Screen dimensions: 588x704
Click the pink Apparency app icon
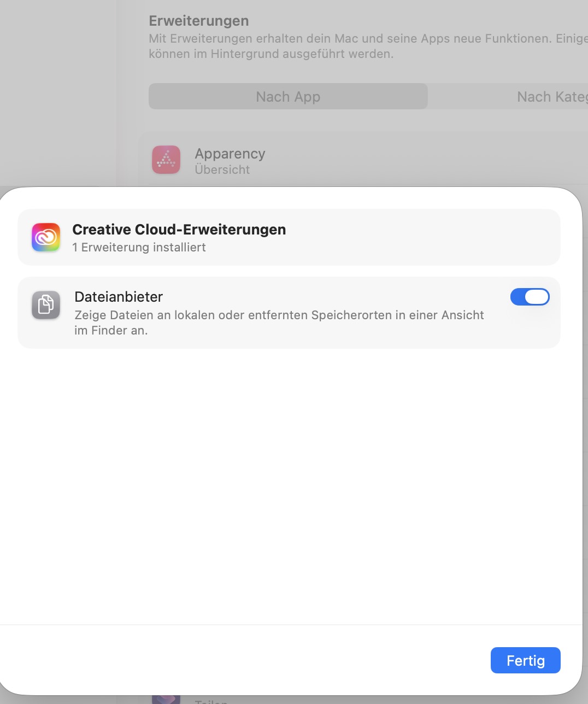(x=166, y=160)
